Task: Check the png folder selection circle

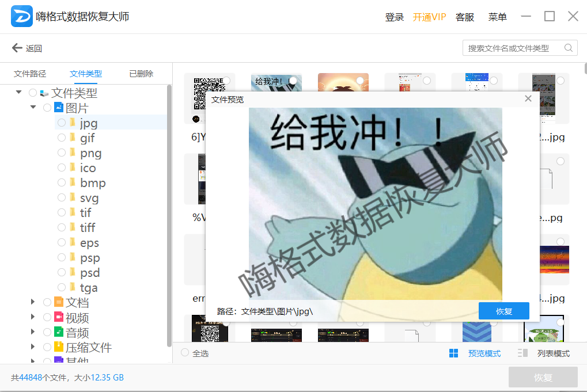Action: (x=62, y=153)
